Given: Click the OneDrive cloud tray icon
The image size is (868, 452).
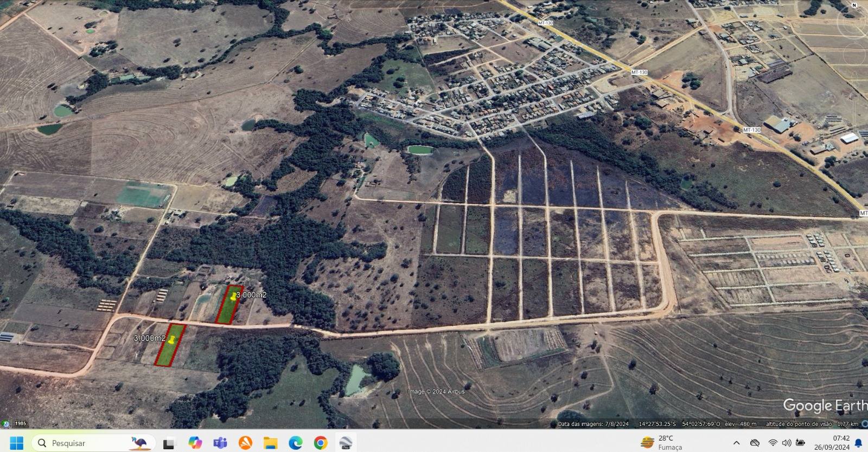Looking at the screenshot, I should tap(754, 443).
